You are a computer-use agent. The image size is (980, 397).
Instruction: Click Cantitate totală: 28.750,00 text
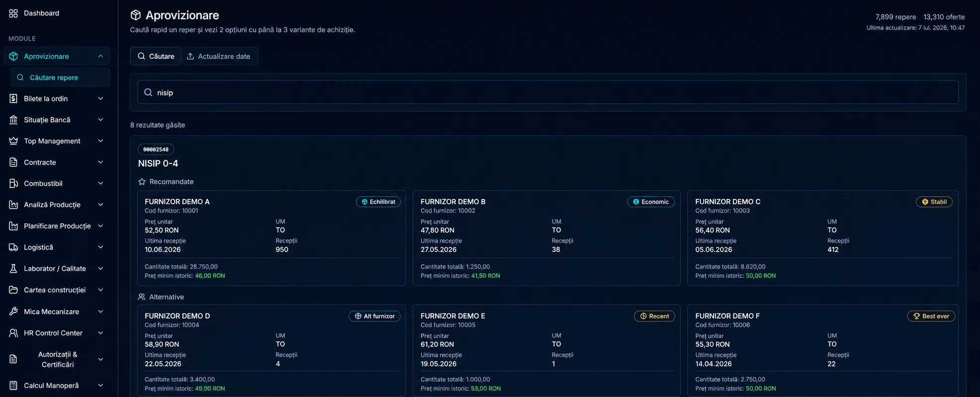click(181, 267)
